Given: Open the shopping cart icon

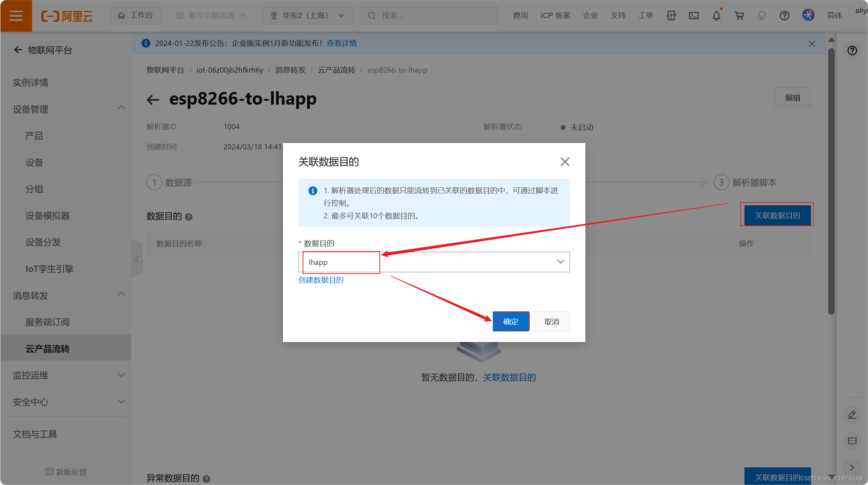Looking at the screenshot, I should pyautogui.click(x=739, y=15).
